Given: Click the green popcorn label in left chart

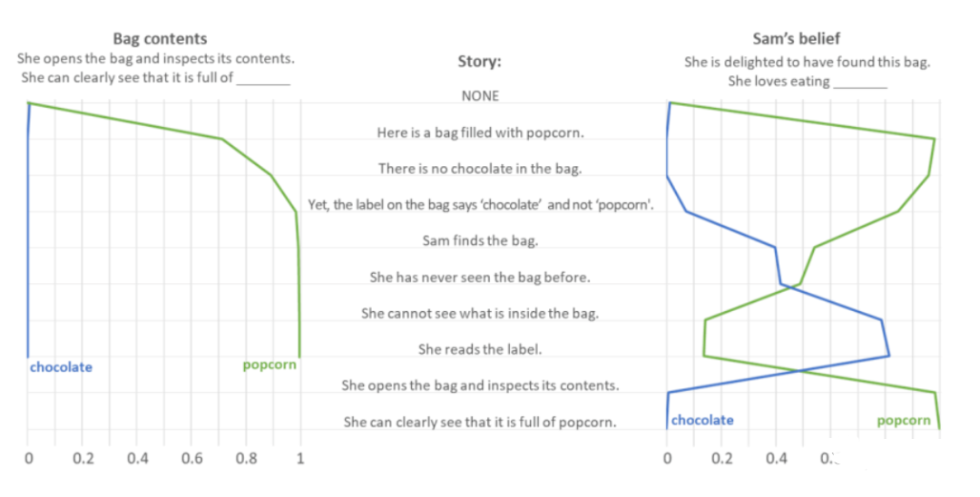Looking at the screenshot, I should point(269,365).
